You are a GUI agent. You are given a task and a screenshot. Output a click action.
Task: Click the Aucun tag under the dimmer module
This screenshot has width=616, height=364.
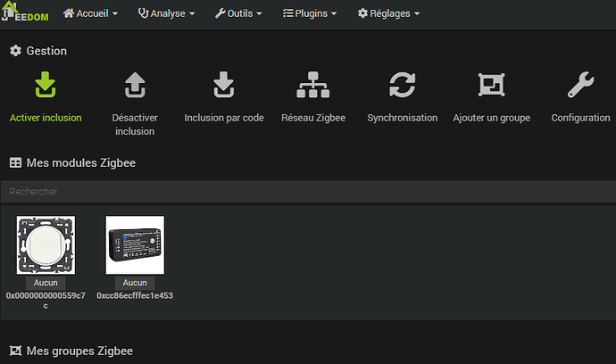tap(46, 283)
